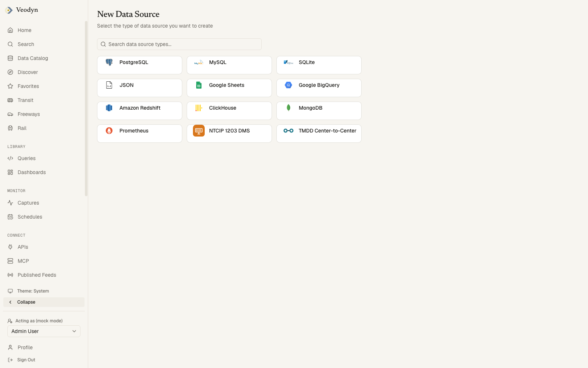Screen dimensions: 588x368
Task: Click the Transit bus icon
Action: point(10,100)
